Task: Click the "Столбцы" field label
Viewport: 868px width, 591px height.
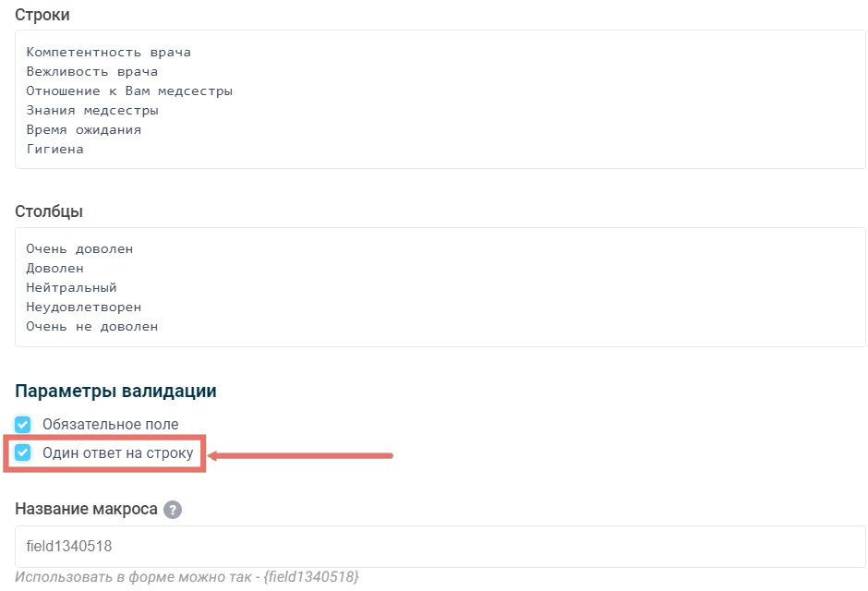Action: tap(49, 211)
